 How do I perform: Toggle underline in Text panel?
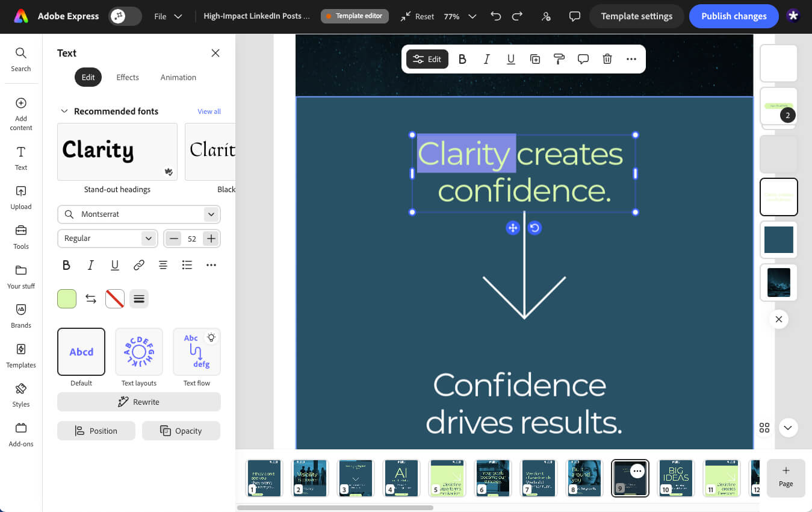[x=114, y=265]
